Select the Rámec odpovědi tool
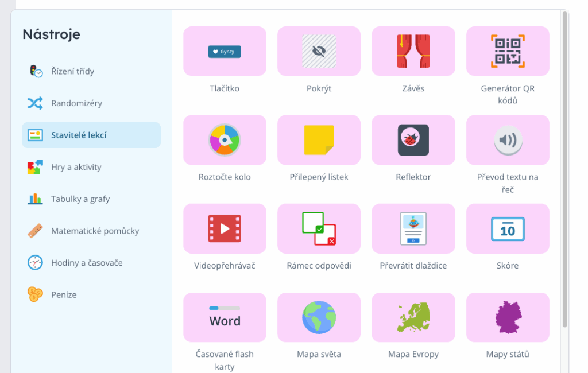Viewport: 588px width, 373px height. pos(319,228)
